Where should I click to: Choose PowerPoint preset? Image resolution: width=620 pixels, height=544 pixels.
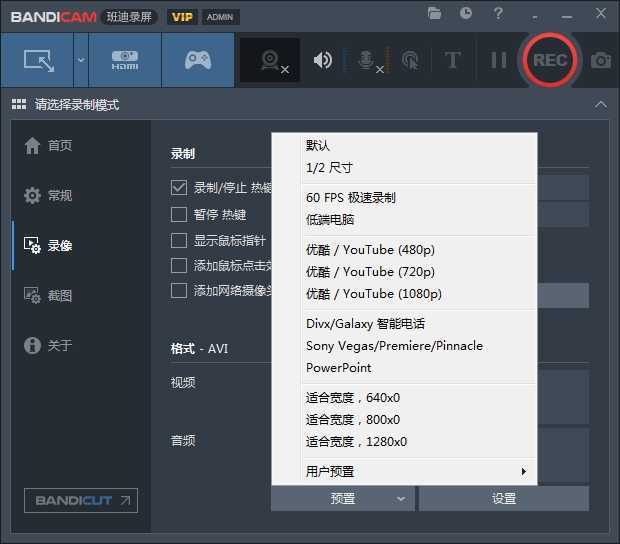(x=404, y=368)
